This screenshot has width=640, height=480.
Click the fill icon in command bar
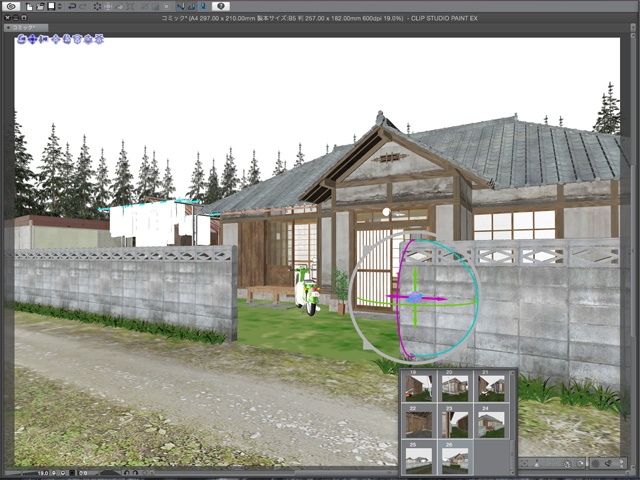(119, 7)
